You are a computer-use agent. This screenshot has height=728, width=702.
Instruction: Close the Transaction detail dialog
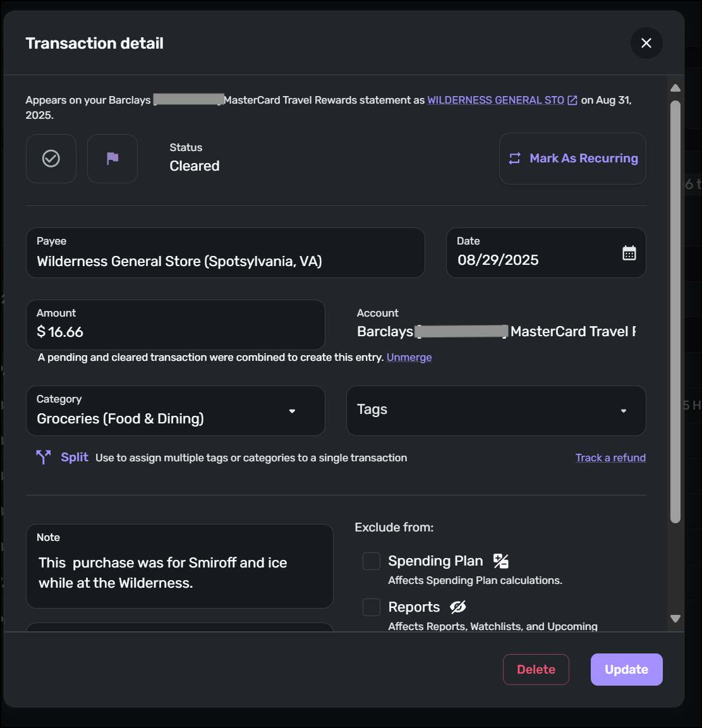point(646,43)
